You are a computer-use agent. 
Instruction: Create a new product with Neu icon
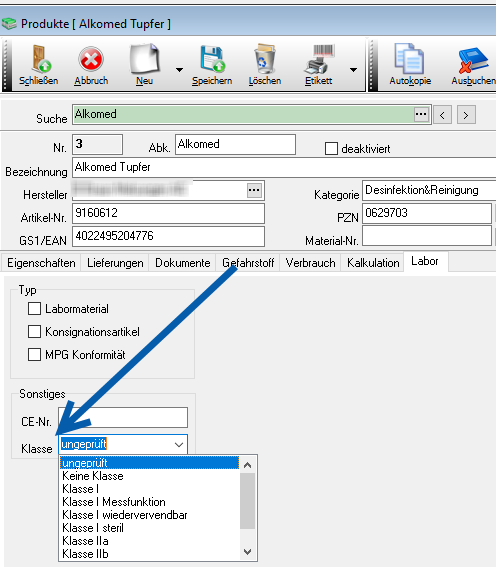[145, 59]
